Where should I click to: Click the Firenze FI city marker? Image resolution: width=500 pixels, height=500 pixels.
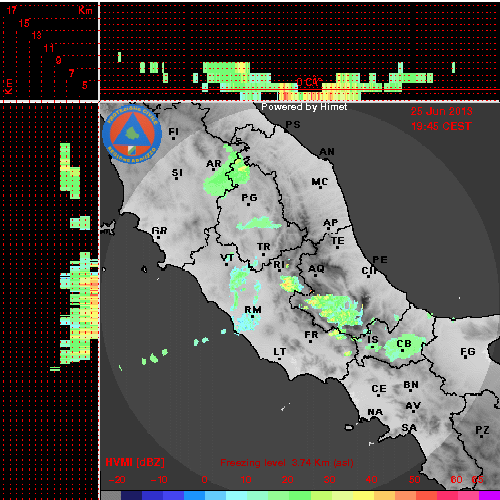click(173, 138)
